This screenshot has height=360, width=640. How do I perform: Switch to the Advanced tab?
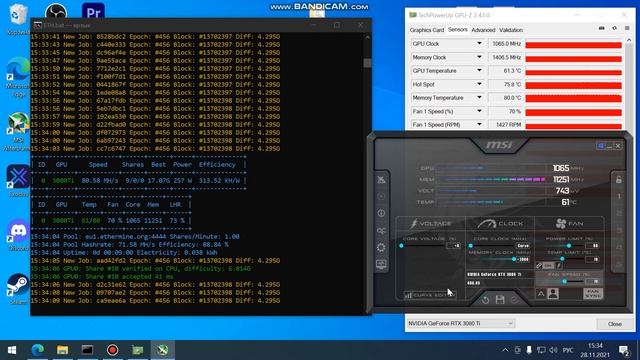click(x=483, y=30)
